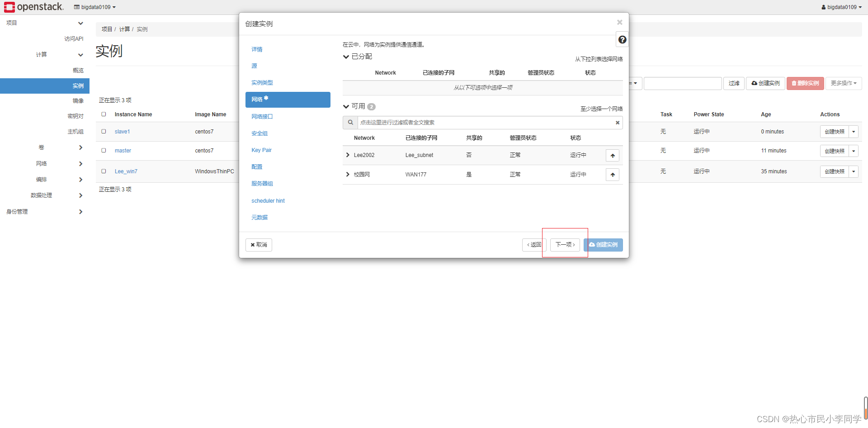The image size is (868, 428).
Task: Expand the 校园网 network row
Action: (348, 175)
